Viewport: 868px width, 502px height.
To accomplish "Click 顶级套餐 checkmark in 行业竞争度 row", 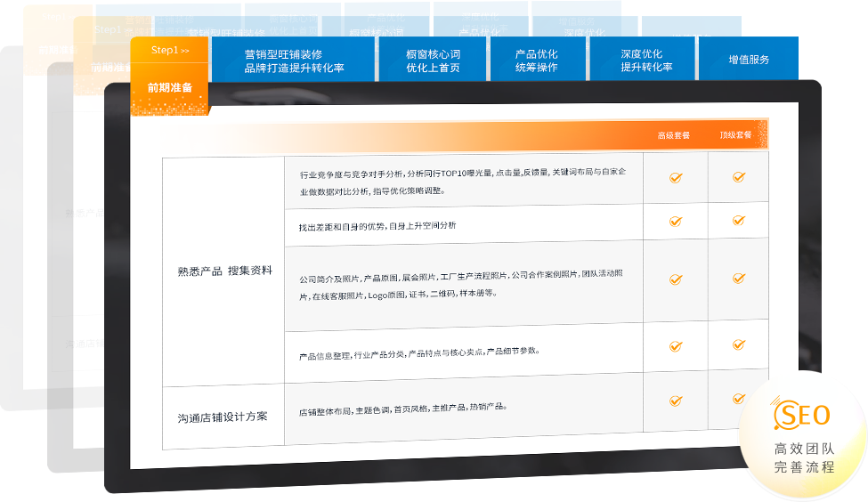I will 738,178.
